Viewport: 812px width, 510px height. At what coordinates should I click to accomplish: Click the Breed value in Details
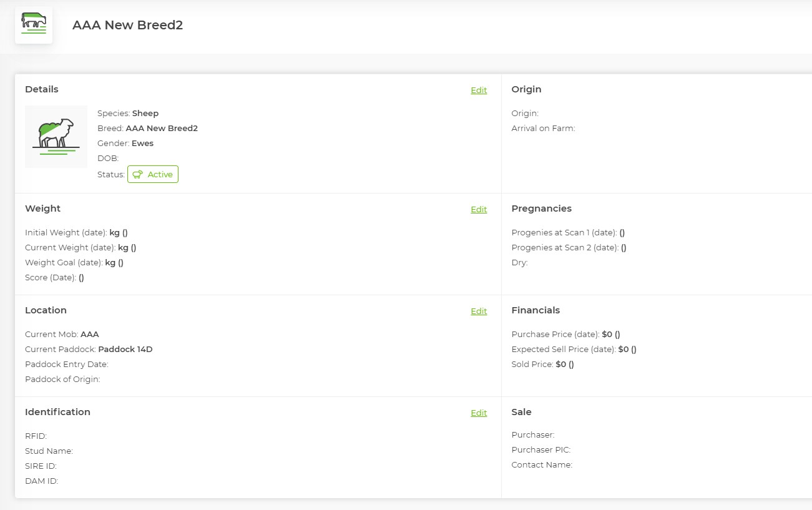click(x=162, y=129)
